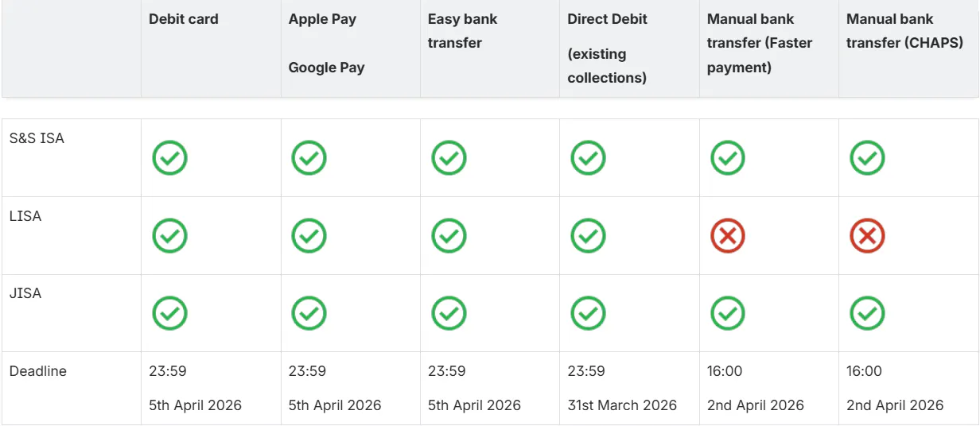Click the S&S ISA Debit card green checkmark
The height and width of the screenshot is (426, 980).
pyautogui.click(x=169, y=158)
